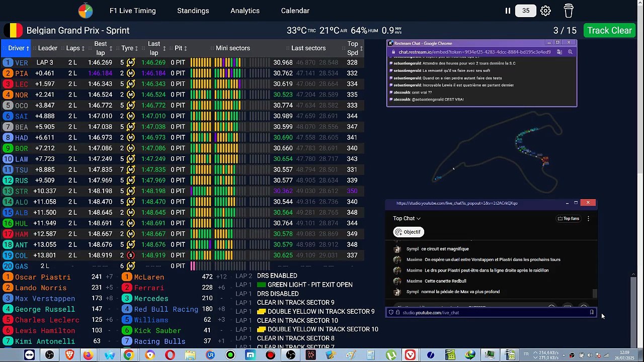644x362 pixels.
Task: Click the Last sectors column header
Action: (308, 48)
